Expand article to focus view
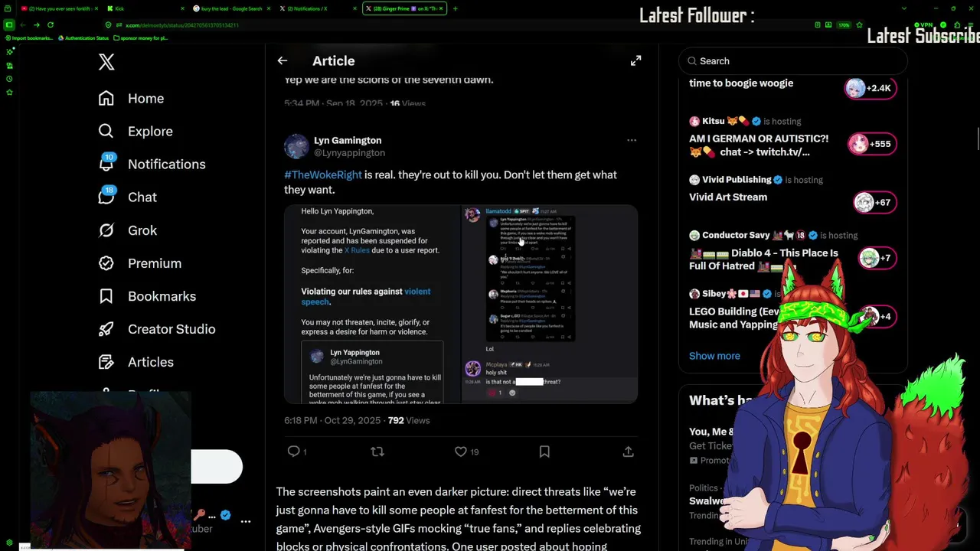Screen dimensions: 980x551 click(635, 60)
